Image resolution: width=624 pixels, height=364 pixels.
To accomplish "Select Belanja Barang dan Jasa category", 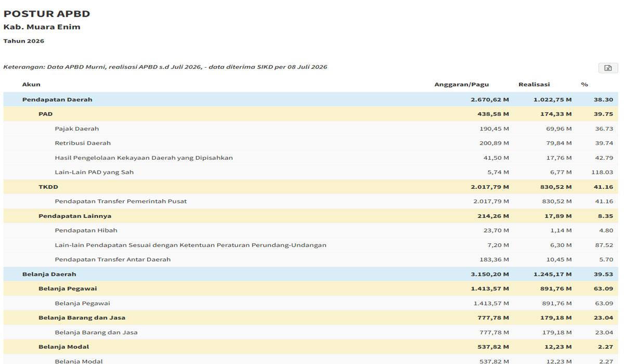I will [x=311, y=318].
